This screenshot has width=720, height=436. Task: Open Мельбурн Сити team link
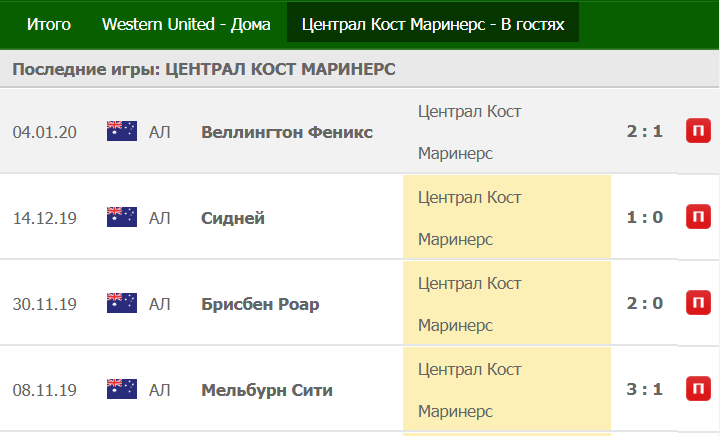point(267,390)
